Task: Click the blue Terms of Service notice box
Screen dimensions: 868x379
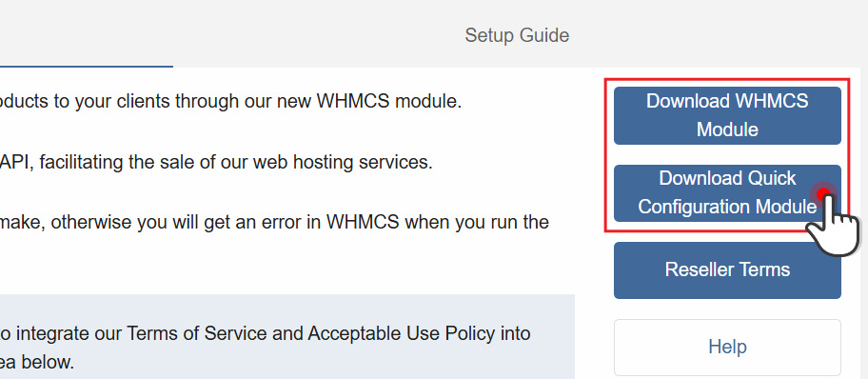Action: [286, 337]
